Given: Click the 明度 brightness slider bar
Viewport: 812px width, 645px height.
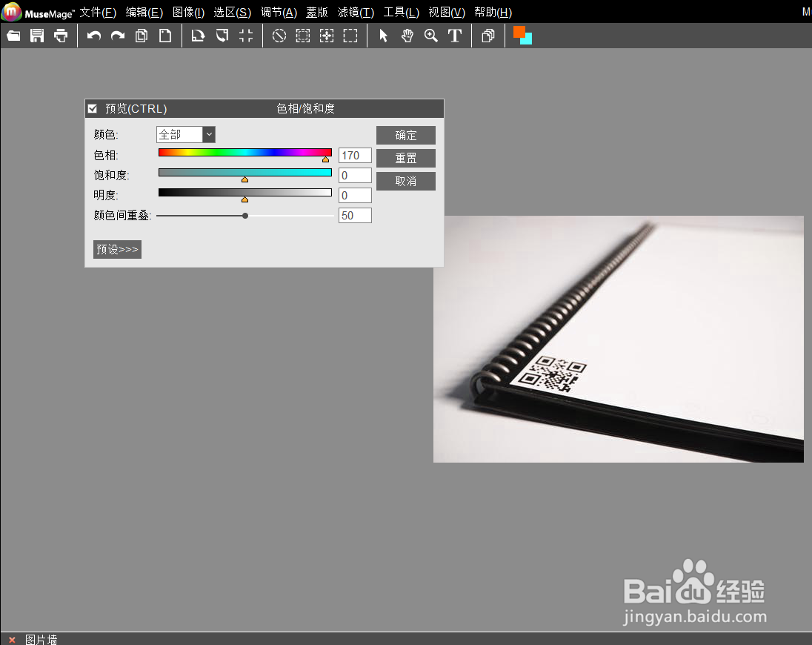Looking at the screenshot, I should coord(245,193).
